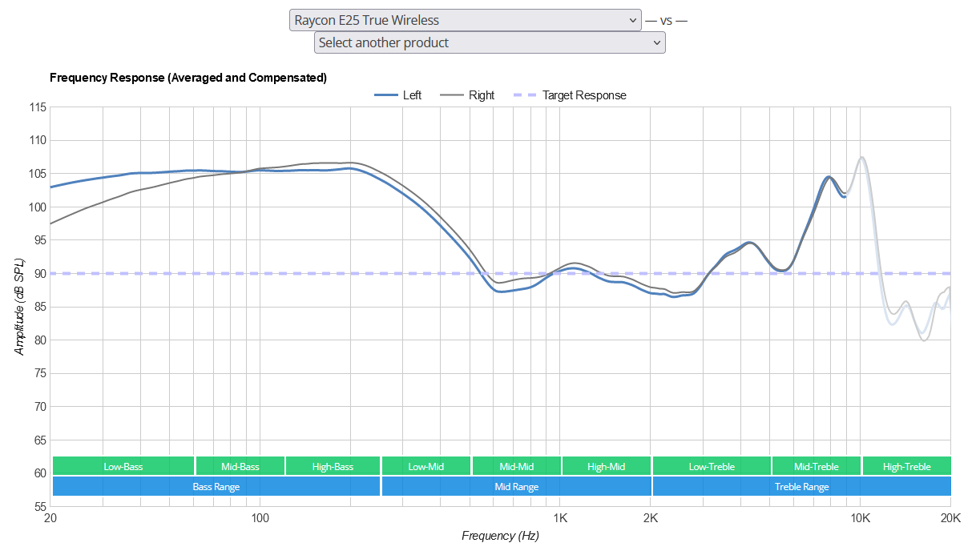Viewport: 980px width, 555px height.
Task: Select the Mid-Mid range band
Action: pyautogui.click(x=516, y=466)
